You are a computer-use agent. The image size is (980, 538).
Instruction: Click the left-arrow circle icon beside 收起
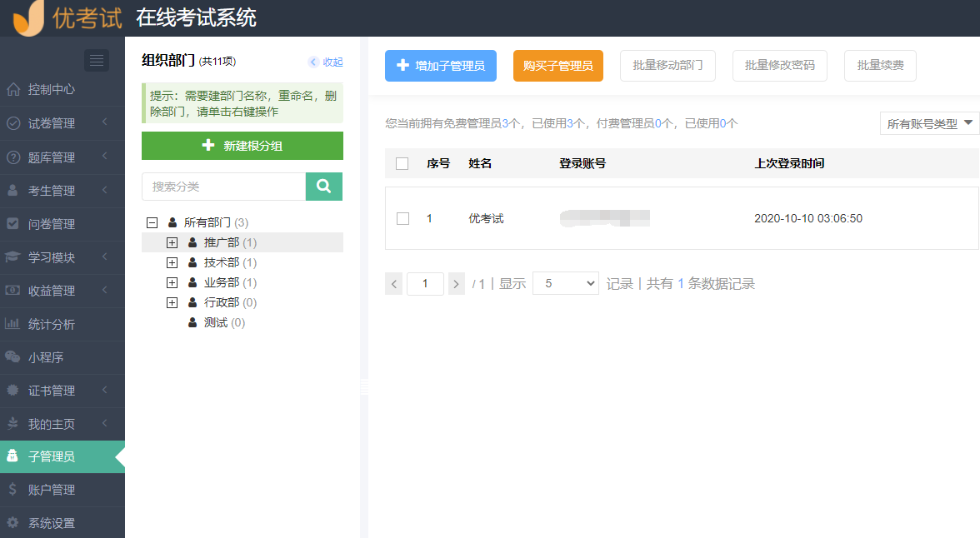pos(313,62)
